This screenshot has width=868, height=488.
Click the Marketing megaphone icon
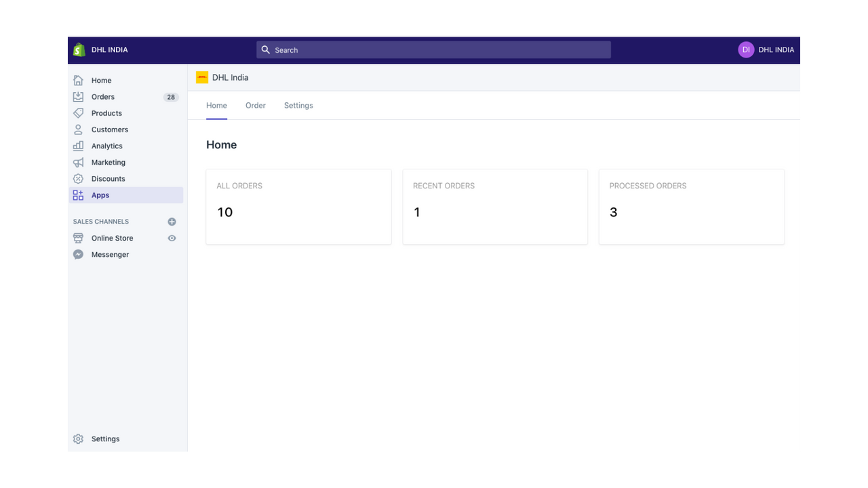coord(78,162)
